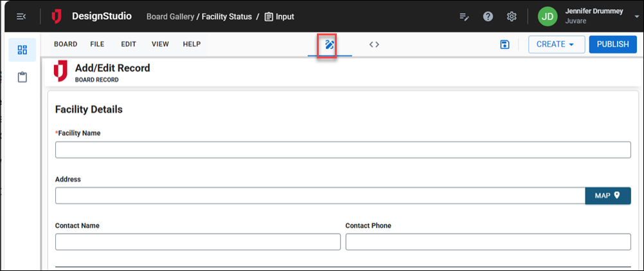This screenshot has height=271, width=644.
Task: Collapse the left navigation menu icon
Action: 21,16
